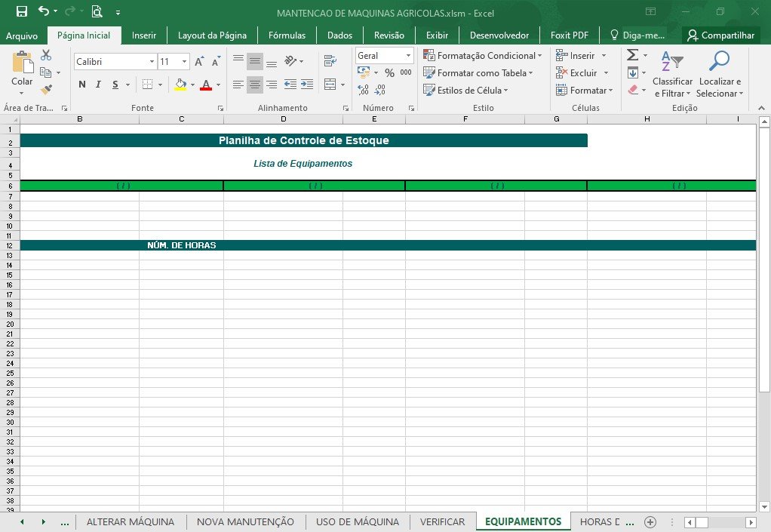Click the Compartilhar button
The height and width of the screenshot is (532, 771).
pos(721,35)
